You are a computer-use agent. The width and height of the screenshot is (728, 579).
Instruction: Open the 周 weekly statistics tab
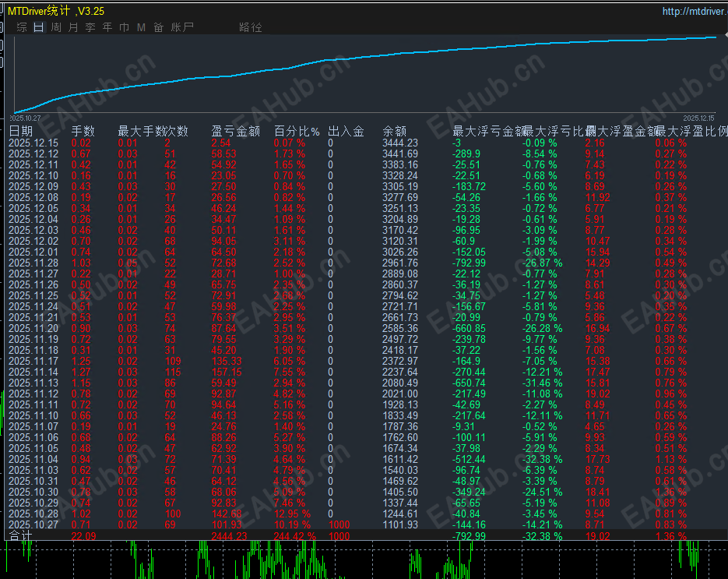click(56, 27)
